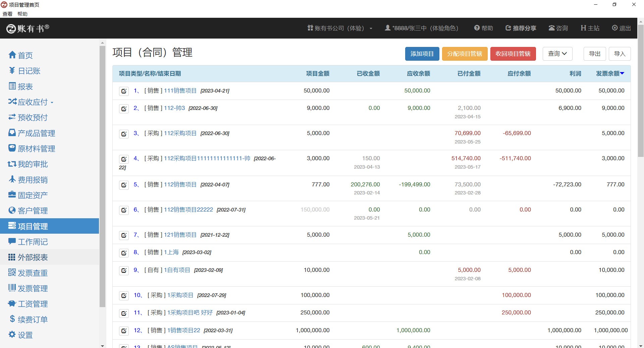Edit row 6 112销售项目22222
Image resolution: width=644 pixels, height=348 pixels.
click(124, 210)
